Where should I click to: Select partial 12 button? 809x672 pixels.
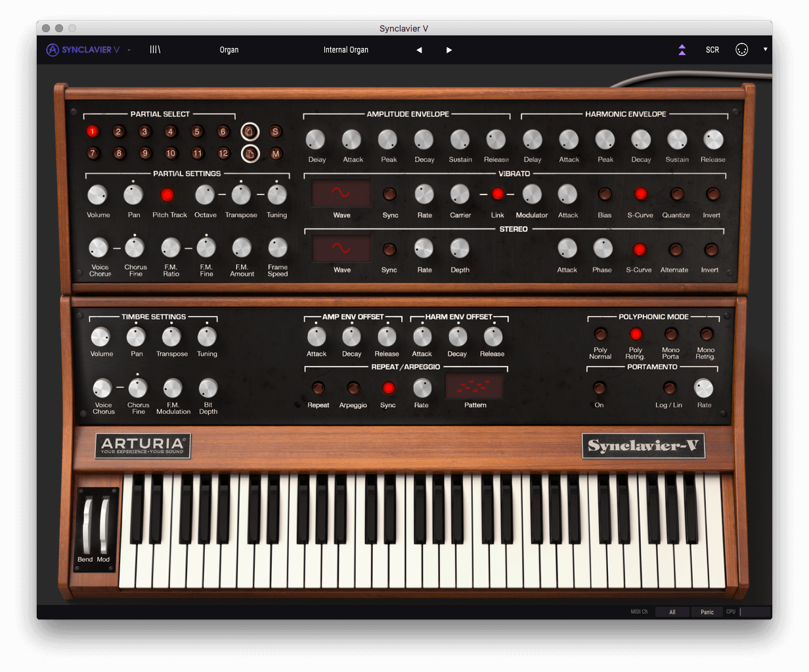click(223, 154)
